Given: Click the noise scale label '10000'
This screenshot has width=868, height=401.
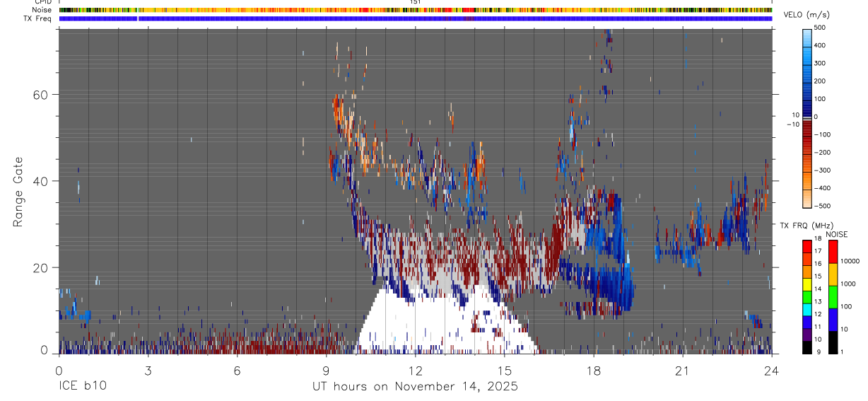Looking at the screenshot, I should point(850,261).
